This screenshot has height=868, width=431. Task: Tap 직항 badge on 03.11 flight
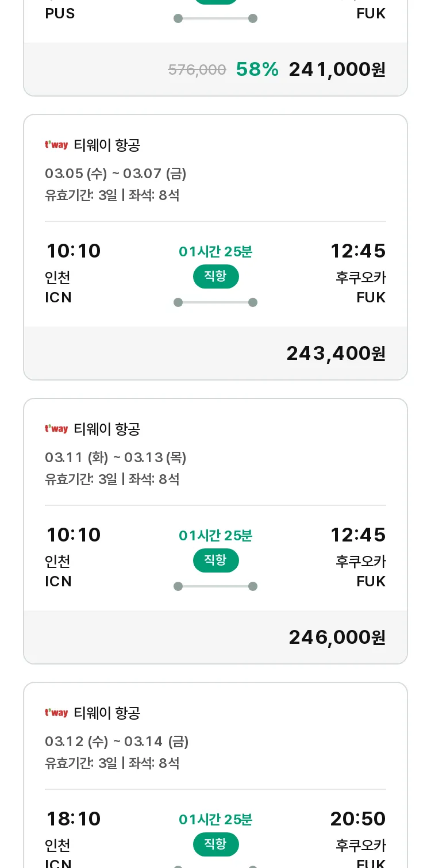pyautogui.click(x=215, y=560)
